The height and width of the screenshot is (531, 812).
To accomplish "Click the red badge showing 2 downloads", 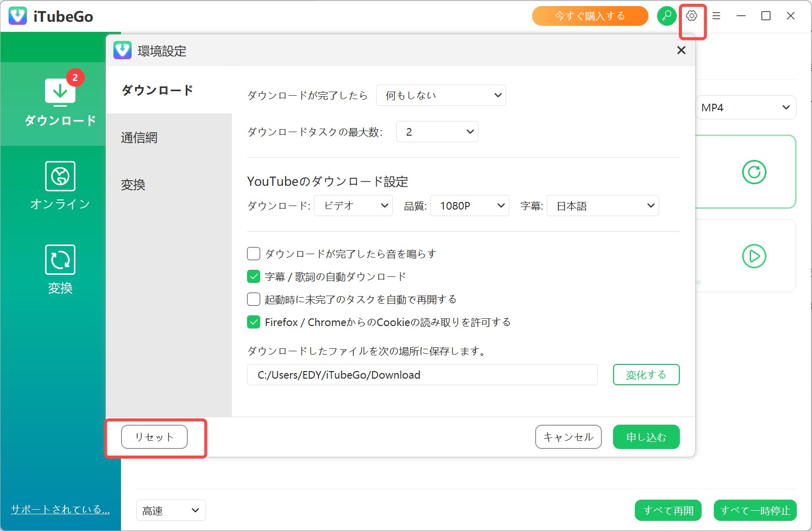I will point(75,77).
